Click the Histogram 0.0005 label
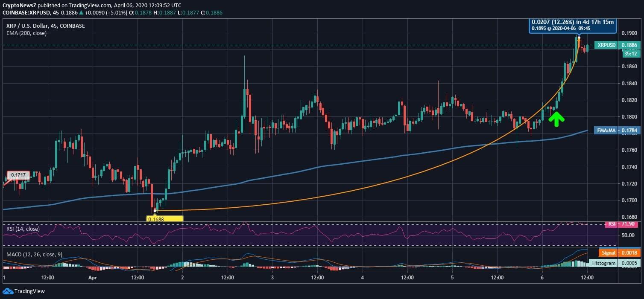 click(x=614, y=263)
